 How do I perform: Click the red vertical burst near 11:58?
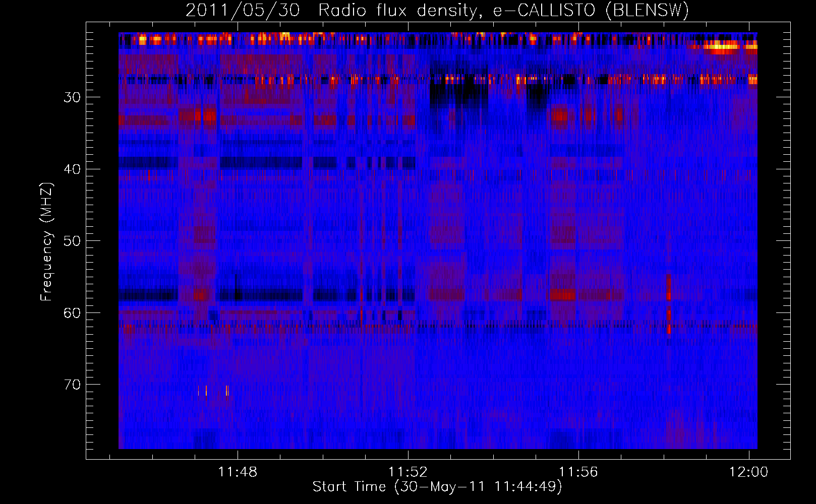click(x=669, y=304)
